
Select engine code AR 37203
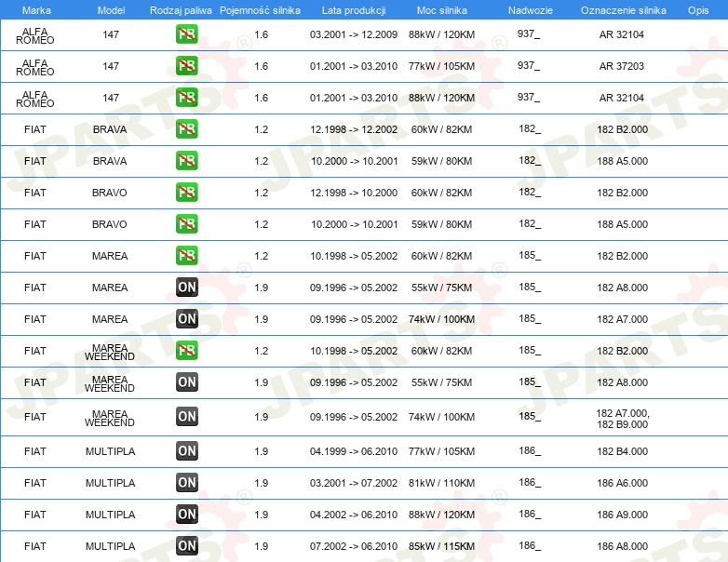621,66
